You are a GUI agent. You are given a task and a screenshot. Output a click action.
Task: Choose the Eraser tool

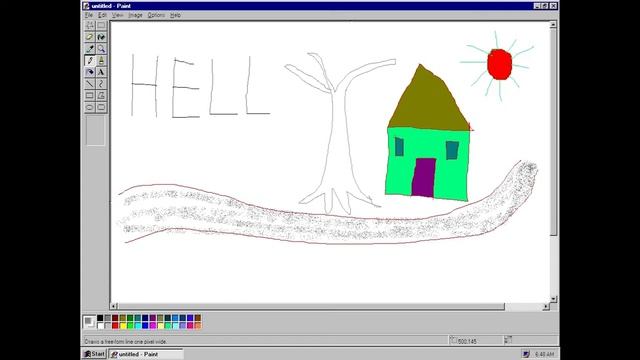pyautogui.click(x=90, y=37)
